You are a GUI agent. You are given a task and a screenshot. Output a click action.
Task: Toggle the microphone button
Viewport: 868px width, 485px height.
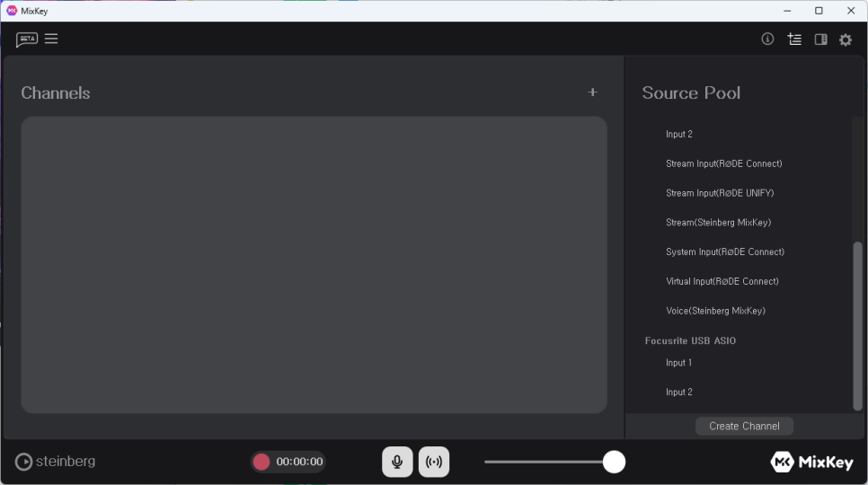(397, 462)
